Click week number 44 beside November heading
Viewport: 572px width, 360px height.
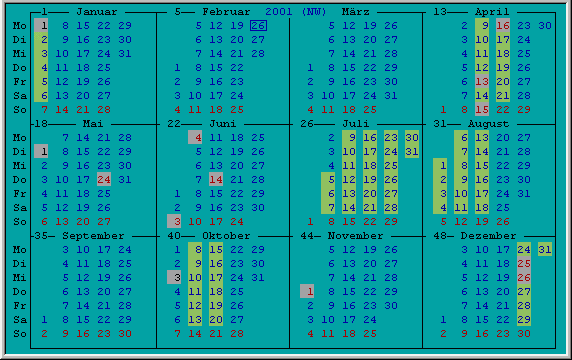pyautogui.click(x=307, y=236)
